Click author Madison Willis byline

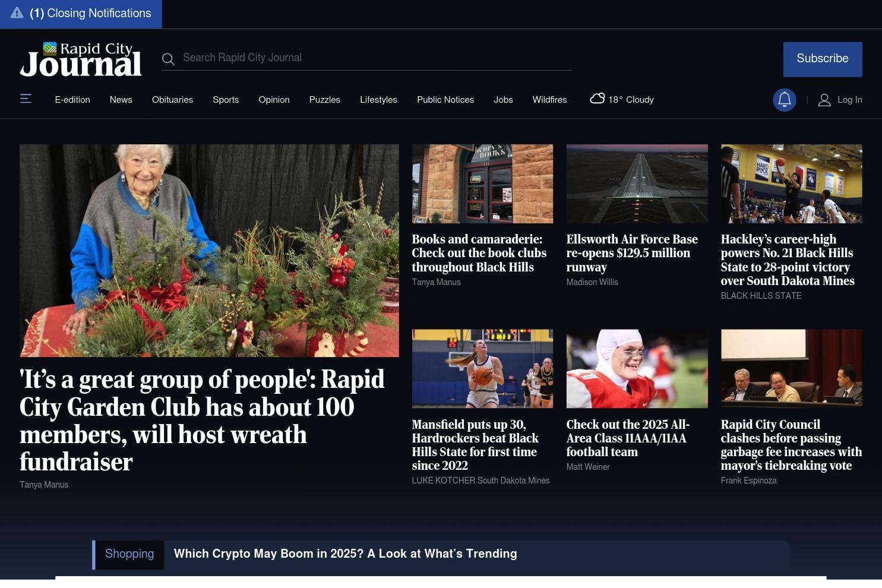click(592, 282)
